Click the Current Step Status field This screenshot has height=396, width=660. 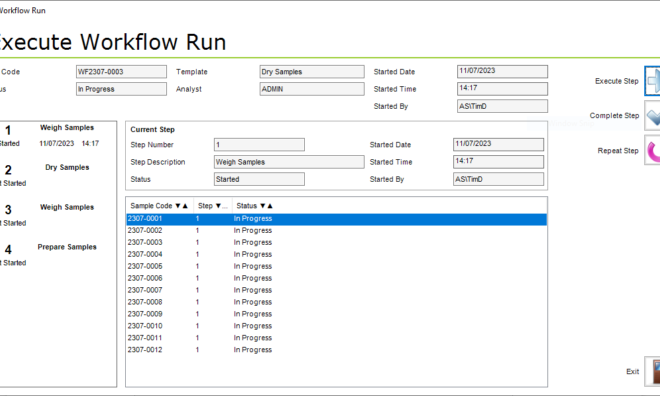pos(259,179)
